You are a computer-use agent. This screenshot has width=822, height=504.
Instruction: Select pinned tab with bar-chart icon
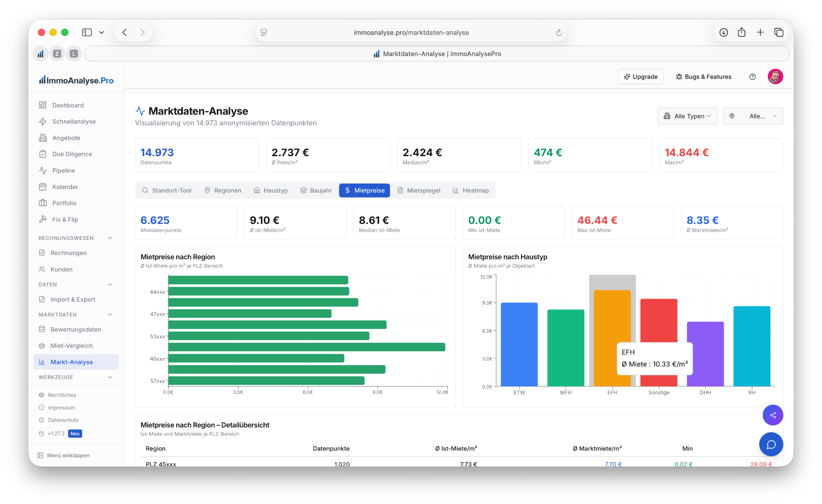click(41, 54)
